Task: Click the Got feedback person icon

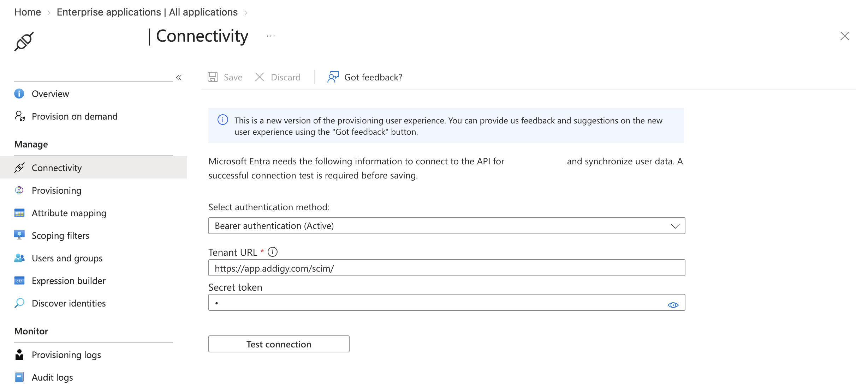Action: 333,77
